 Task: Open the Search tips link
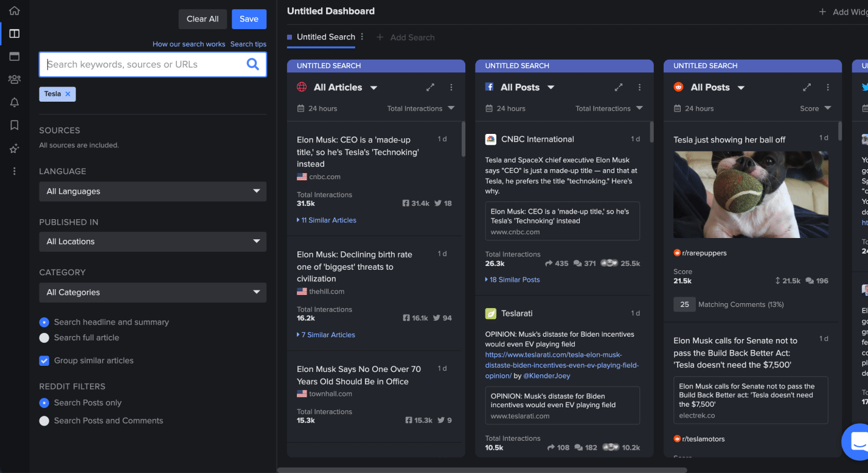(x=248, y=44)
